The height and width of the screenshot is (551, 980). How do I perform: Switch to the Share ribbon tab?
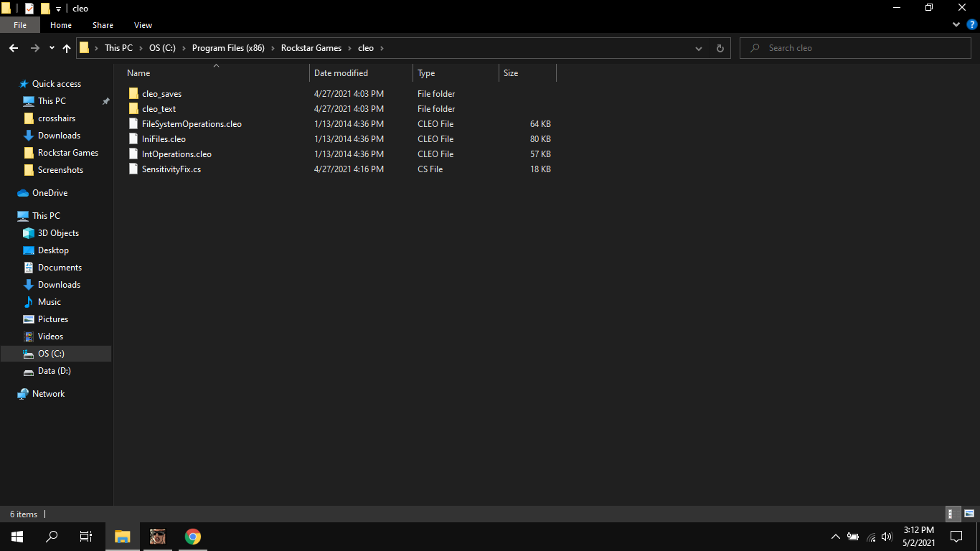point(103,25)
